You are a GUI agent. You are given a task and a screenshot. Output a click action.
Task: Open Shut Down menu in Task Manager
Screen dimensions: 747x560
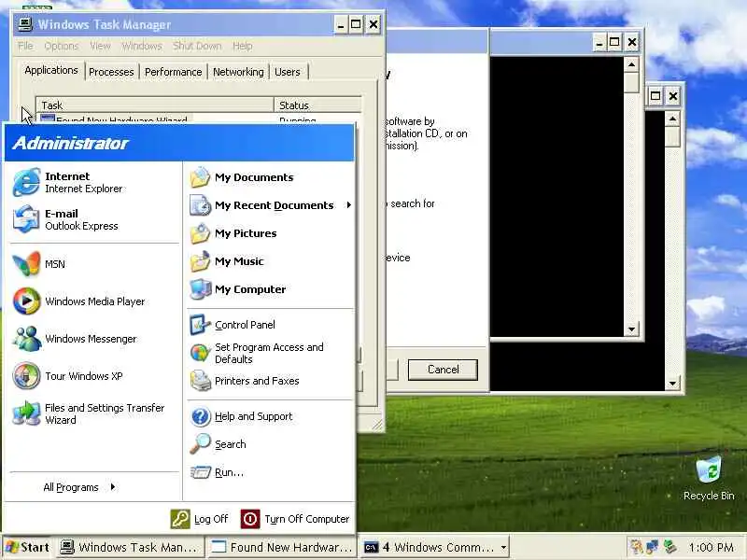click(197, 46)
